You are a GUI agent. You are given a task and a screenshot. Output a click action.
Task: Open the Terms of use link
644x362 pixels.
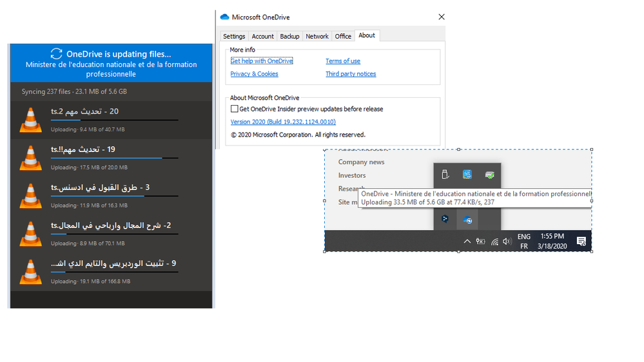click(343, 61)
